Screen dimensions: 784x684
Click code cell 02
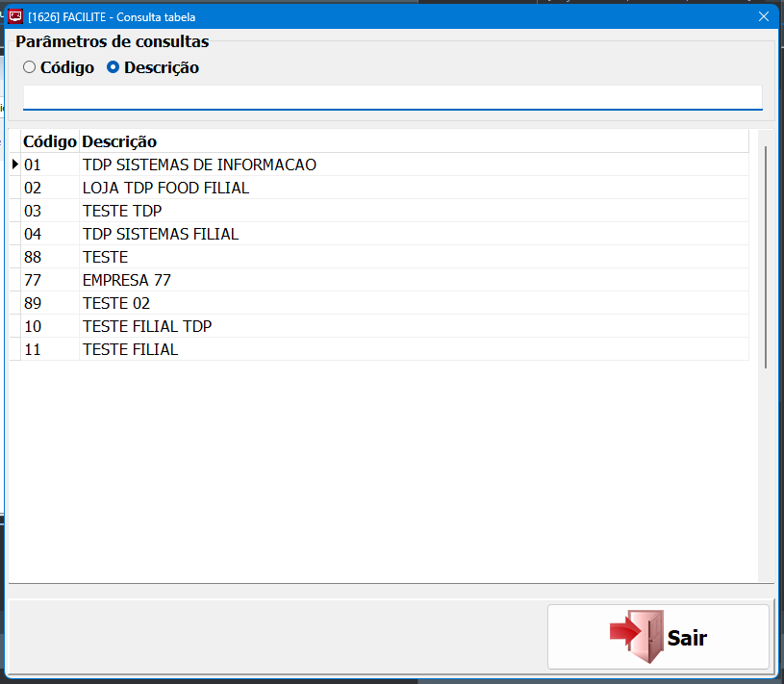[x=50, y=188]
